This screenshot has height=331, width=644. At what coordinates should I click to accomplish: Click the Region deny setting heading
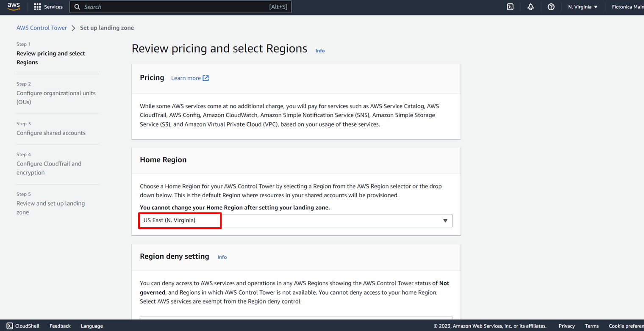[175, 256]
